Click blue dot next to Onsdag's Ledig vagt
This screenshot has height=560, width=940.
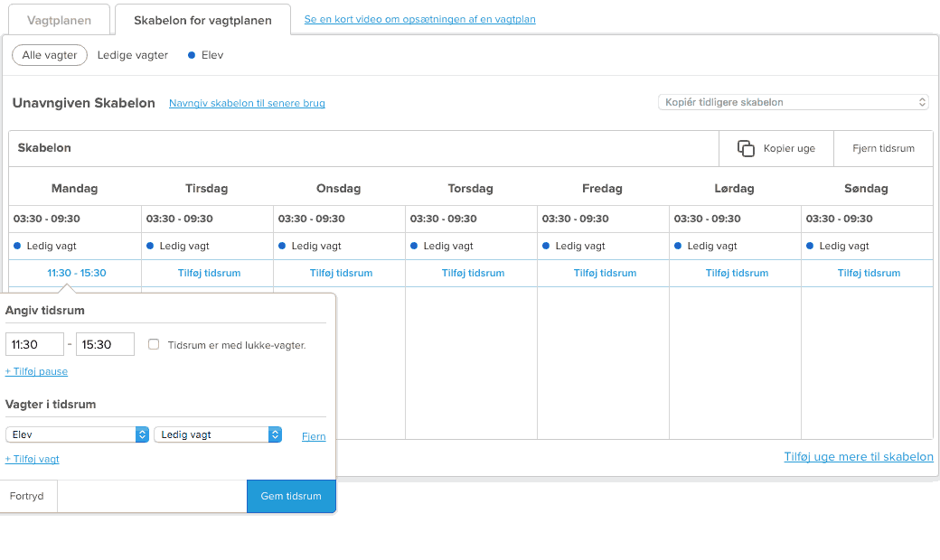[281, 245]
